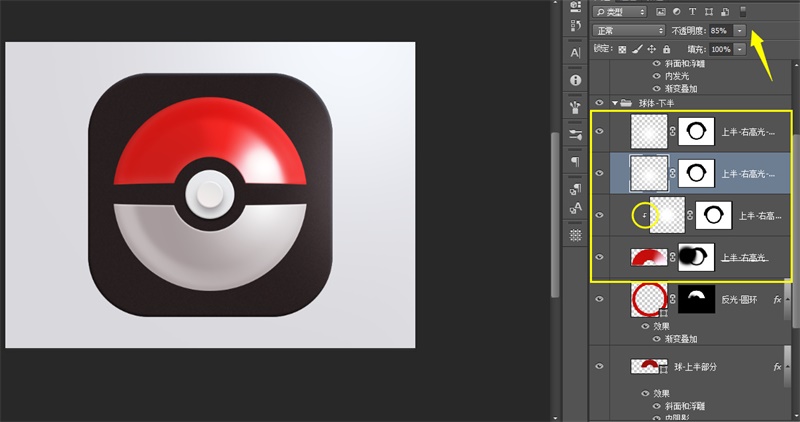Hide the 球体-下半 layer group
Screen dimensions: 800x422
(x=600, y=102)
